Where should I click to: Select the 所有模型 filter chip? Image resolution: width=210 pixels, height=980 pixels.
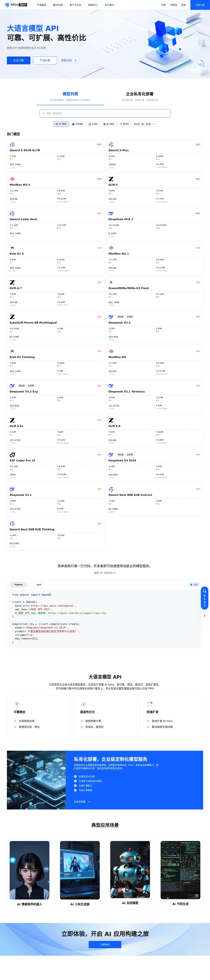click(x=77, y=124)
